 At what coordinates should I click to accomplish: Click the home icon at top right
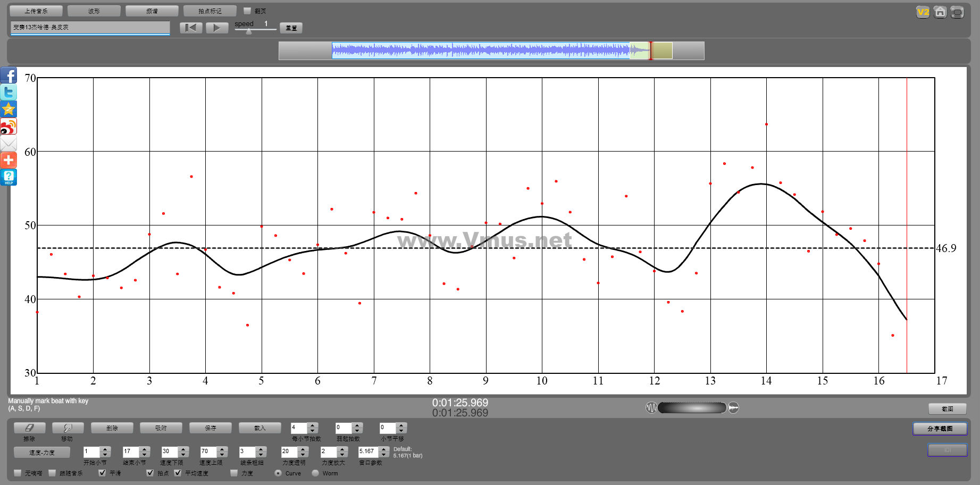(x=940, y=12)
